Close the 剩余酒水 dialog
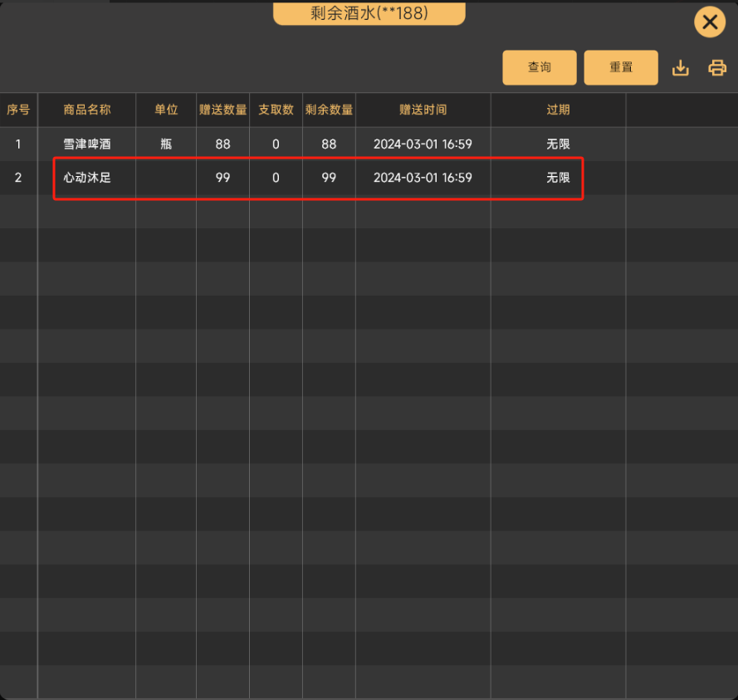738x700 pixels. (709, 22)
